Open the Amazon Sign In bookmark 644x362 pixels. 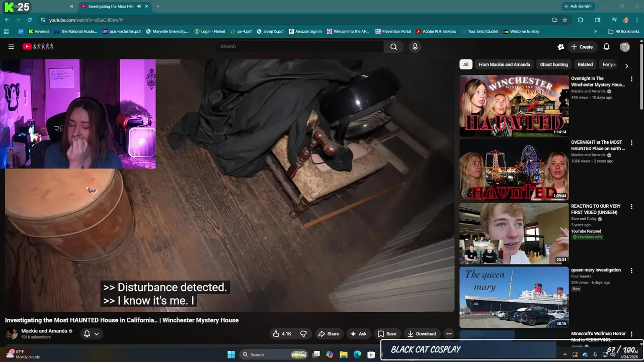click(305, 31)
